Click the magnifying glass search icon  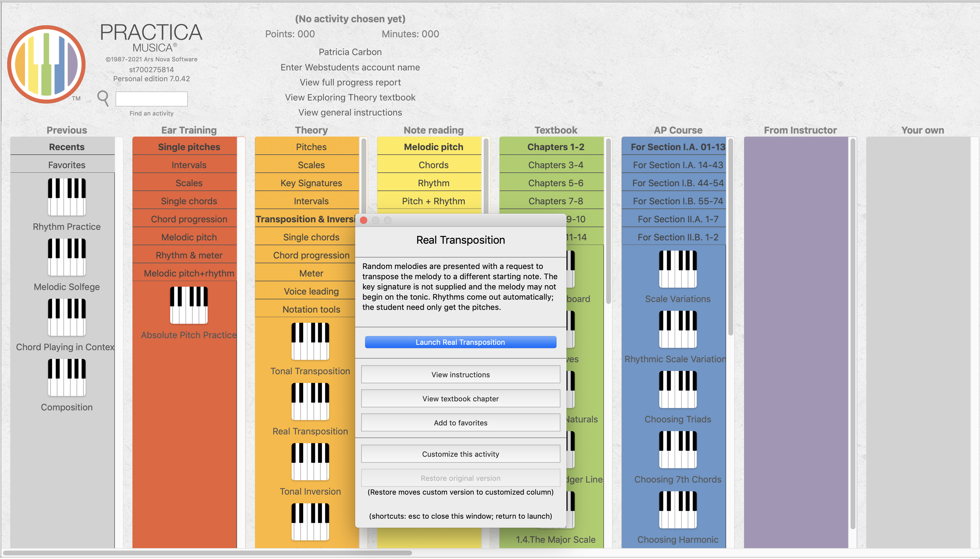pyautogui.click(x=103, y=98)
